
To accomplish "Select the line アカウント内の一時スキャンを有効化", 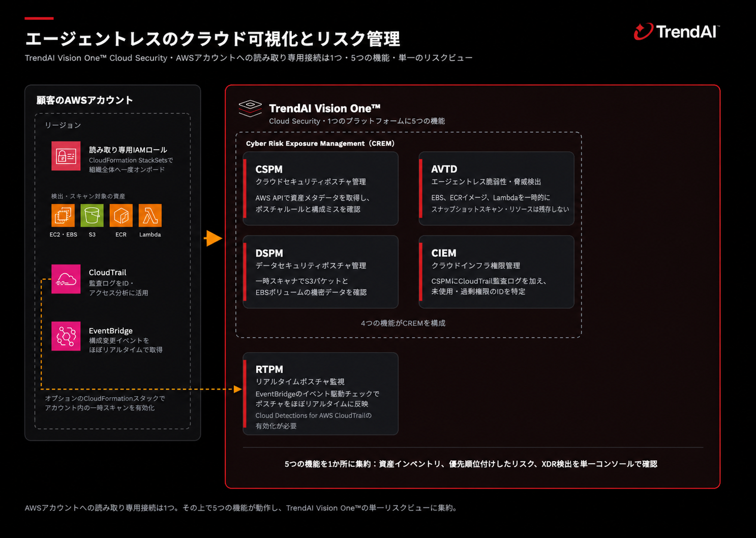I will 100,408.
